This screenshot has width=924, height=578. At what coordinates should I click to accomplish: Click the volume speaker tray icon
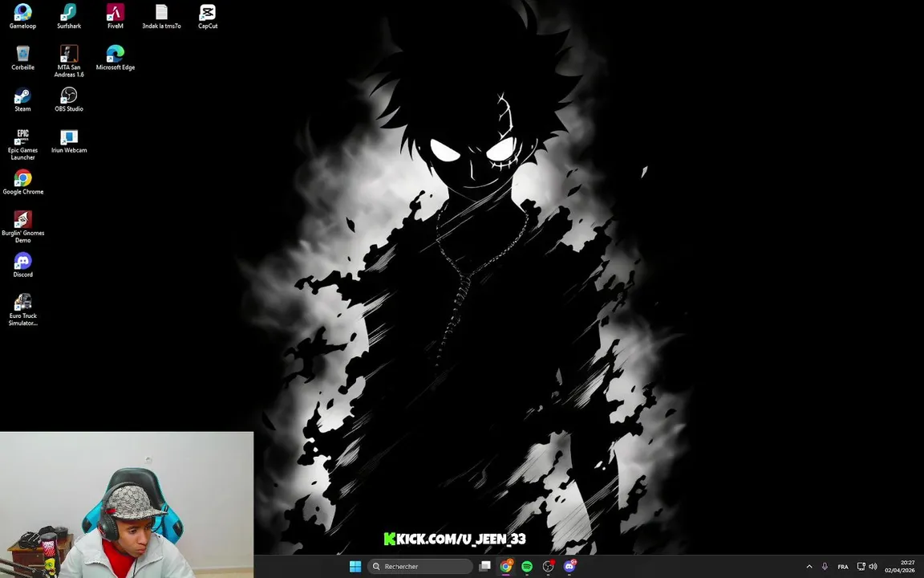(873, 566)
